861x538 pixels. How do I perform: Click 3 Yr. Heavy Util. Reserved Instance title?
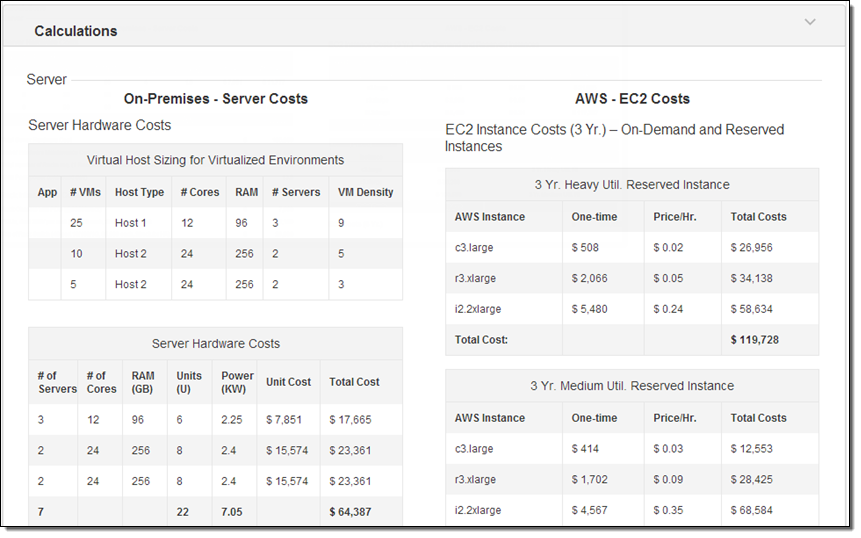point(632,184)
